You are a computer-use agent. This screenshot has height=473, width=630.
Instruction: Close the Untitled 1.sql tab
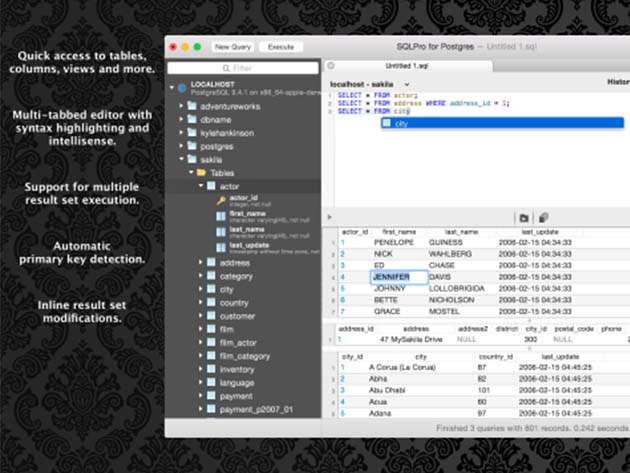point(331,66)
